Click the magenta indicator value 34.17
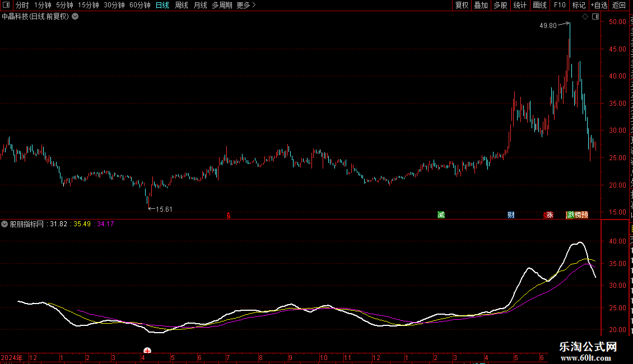 pos(106,224)
